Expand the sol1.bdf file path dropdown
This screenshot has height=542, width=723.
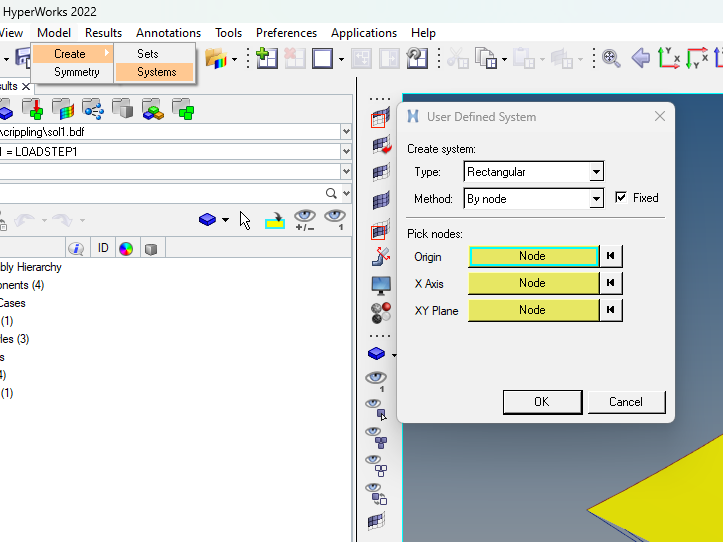coord(346,132)
